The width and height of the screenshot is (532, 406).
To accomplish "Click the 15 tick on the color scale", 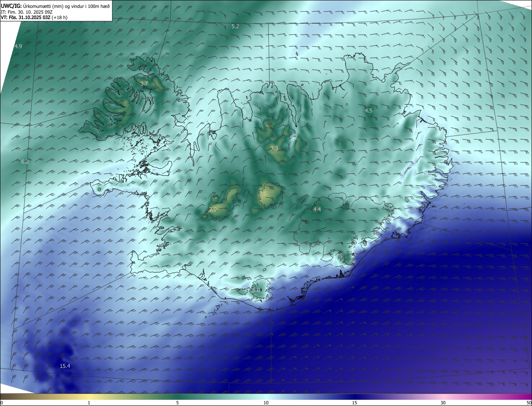I will click(355, 403).
